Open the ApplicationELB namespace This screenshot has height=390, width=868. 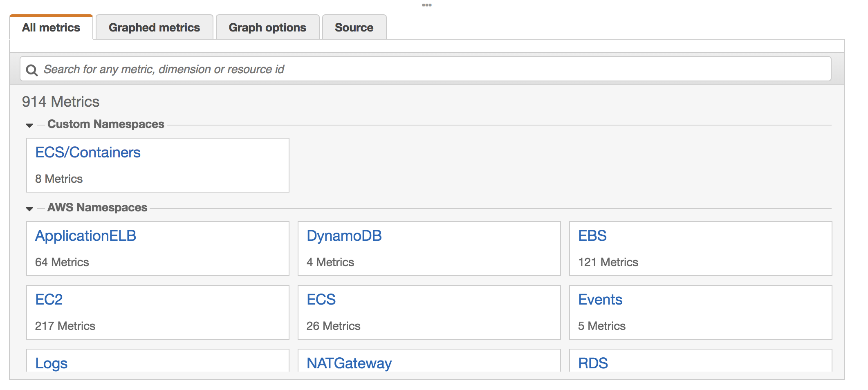[85, 236]
